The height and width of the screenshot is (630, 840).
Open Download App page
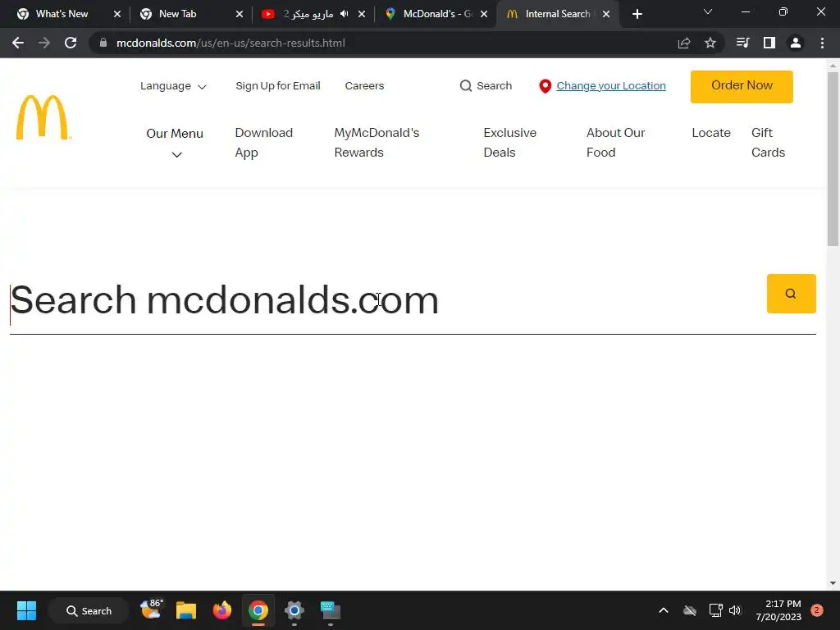coord(263,143)
